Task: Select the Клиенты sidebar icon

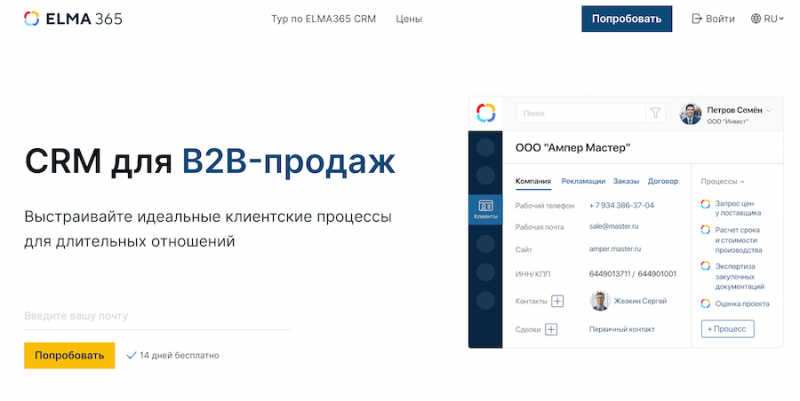Action: click(x=486, y=209)
